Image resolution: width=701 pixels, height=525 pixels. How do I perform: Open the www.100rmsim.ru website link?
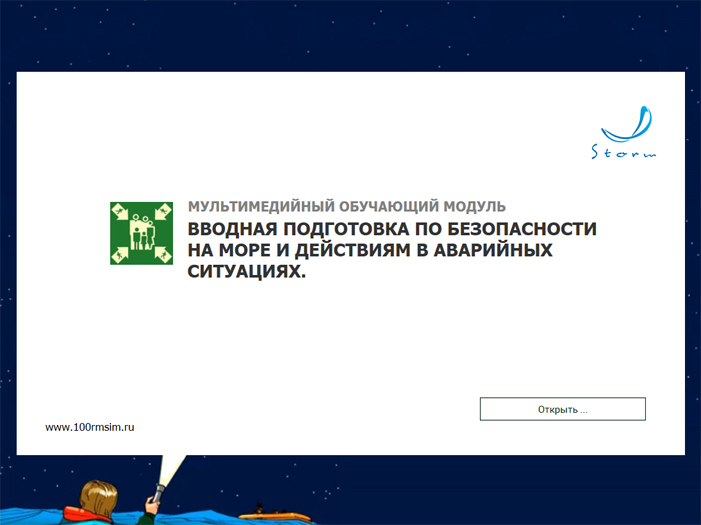pyautogui.click(x=89, y=427)
